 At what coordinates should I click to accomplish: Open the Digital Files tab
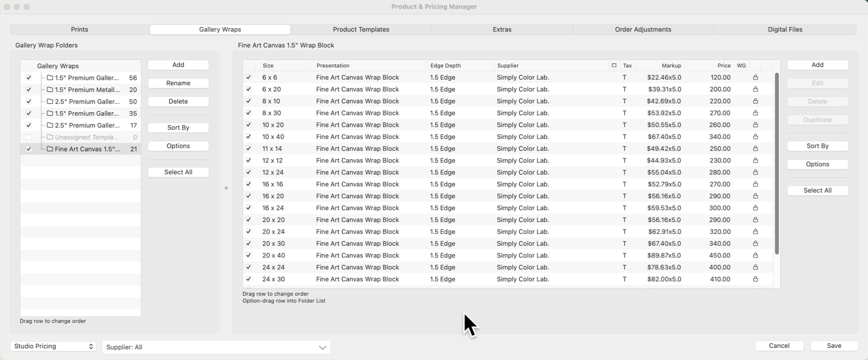[785, 30]
